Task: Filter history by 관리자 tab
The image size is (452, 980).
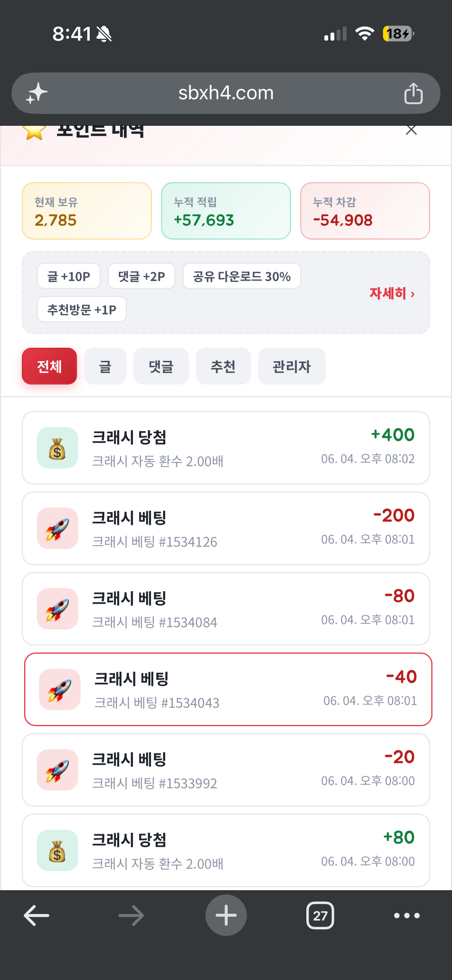Action: [x=292, y=366]
